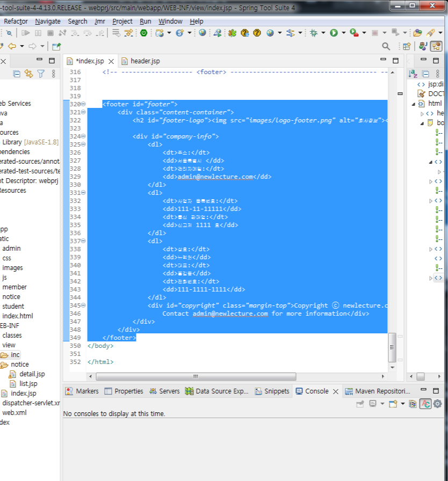Image resolution: width=448 pixels, height=481 pixels.
Task: Open the project explorer filter icon
Action: click(x=41, y=74)
